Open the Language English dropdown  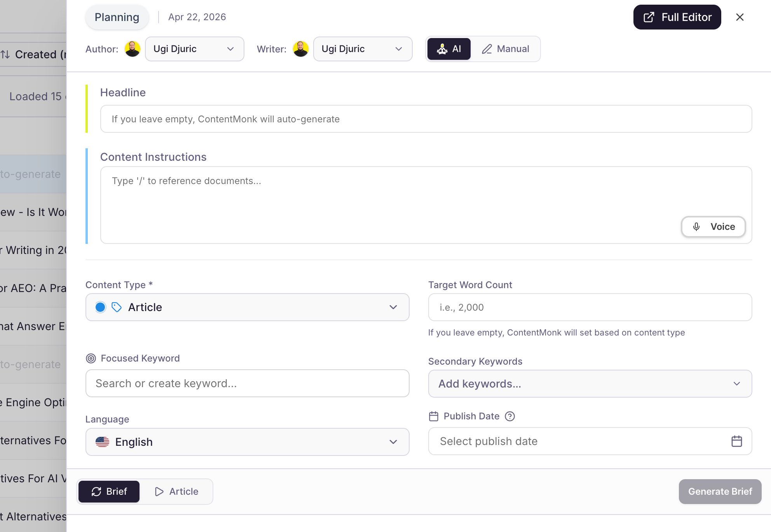point(247,442)
